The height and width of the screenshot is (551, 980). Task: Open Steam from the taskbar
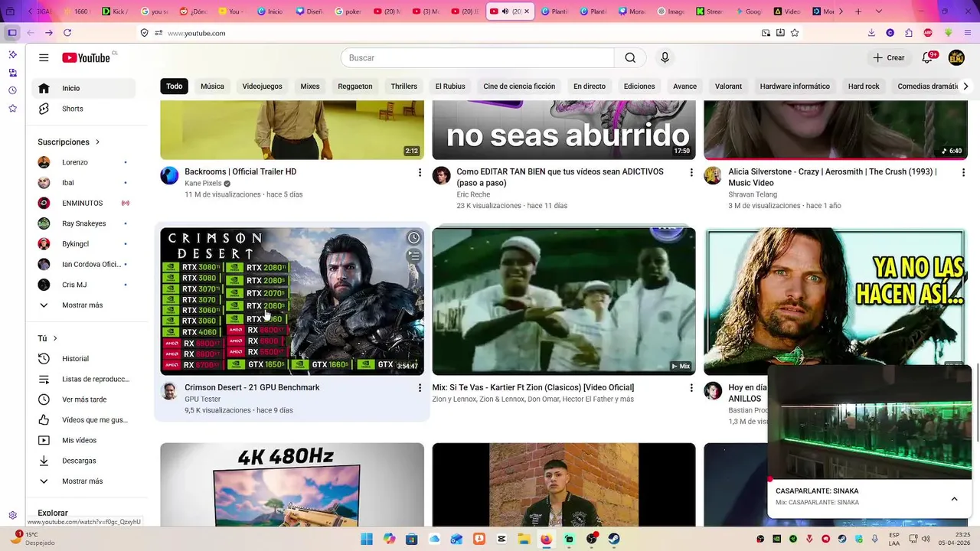tap(614, 539)
